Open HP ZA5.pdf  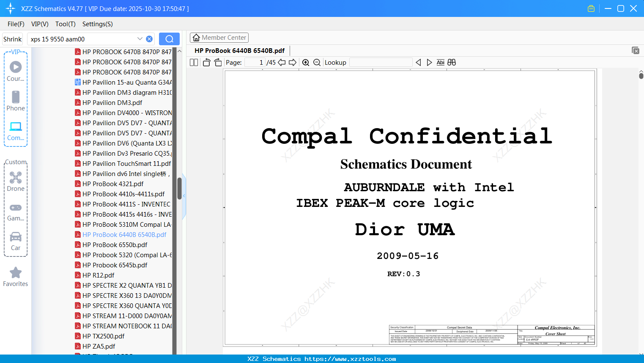click(x=95, y=346)
